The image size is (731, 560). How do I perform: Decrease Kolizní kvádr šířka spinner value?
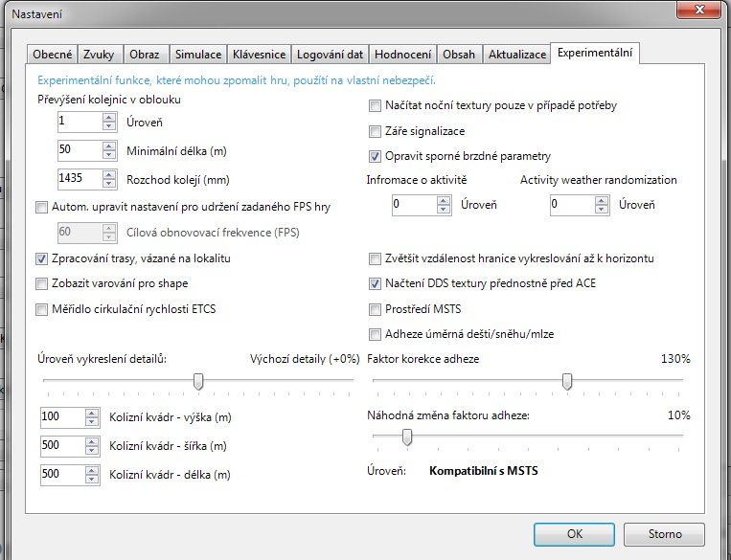point(92,450)
